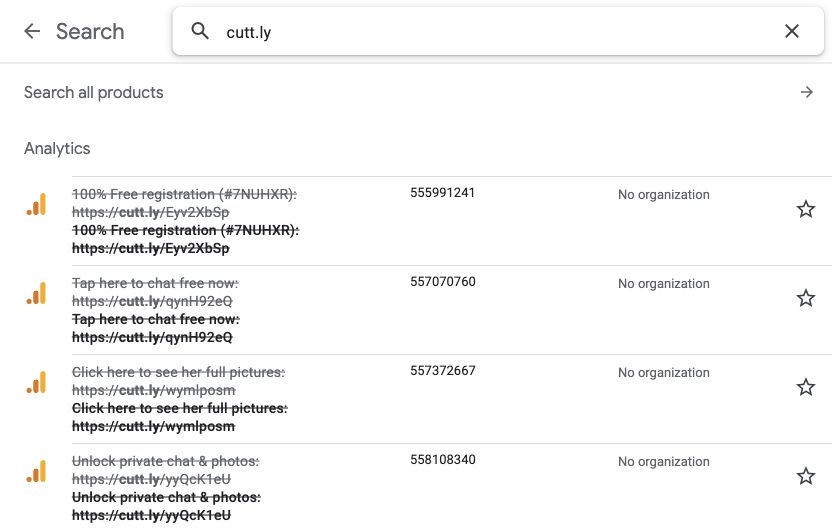Follow the Search all products arrow

[807, 92]
